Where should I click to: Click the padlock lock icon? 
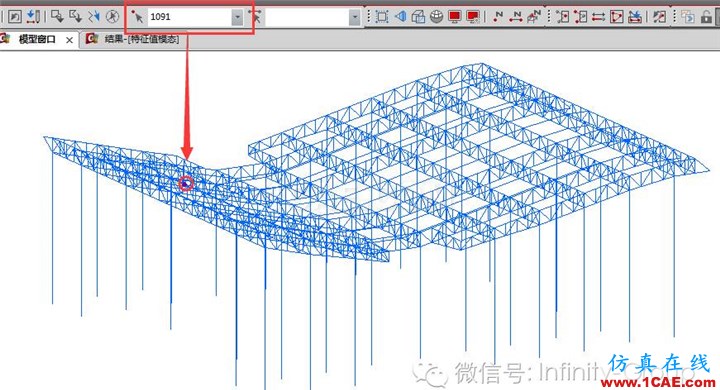pos(706,17)
